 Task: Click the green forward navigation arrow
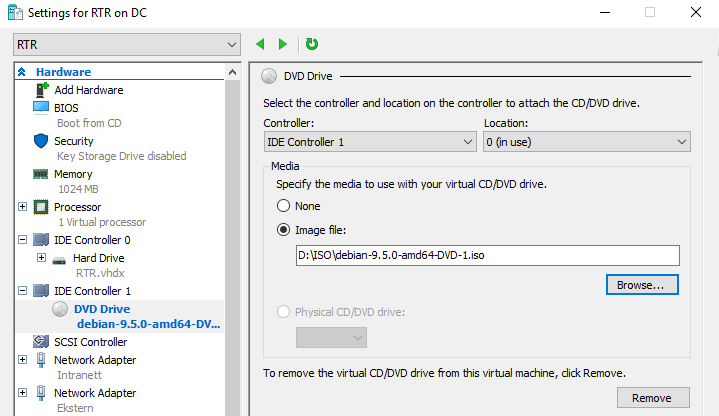283,44
